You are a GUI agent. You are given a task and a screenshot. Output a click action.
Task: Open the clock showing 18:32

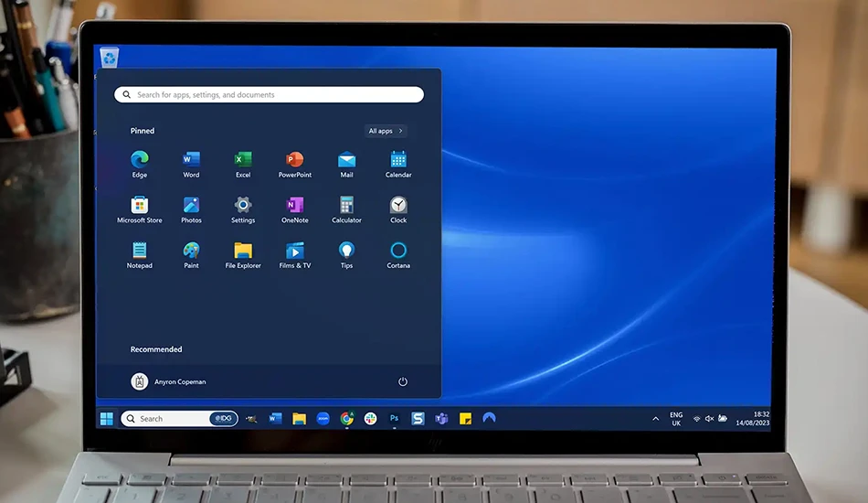pyautogui.click(x=752, y=418)
